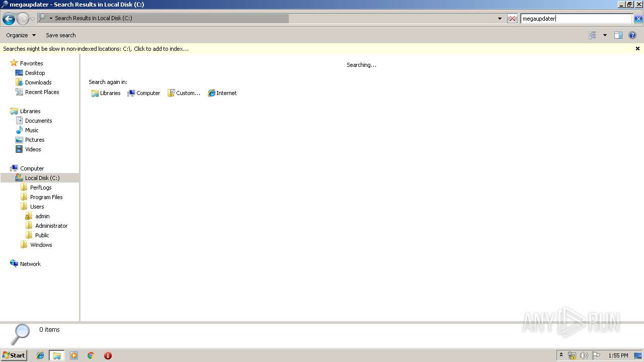Image resolution: width=644 pixels, height=362 pixels.
Task: Open Recent Places under Favorites
Action: click(x=42, y=92)
